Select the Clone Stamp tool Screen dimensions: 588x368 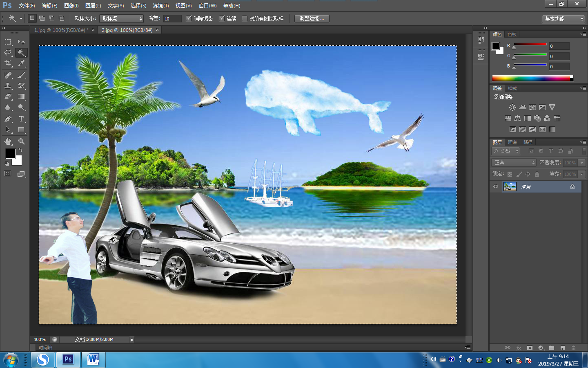(x=8, y=86)
